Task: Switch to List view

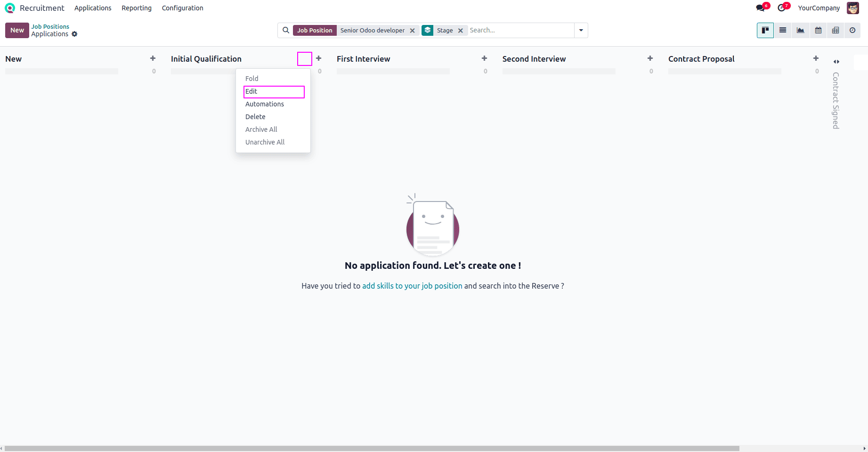Action: 783,30
